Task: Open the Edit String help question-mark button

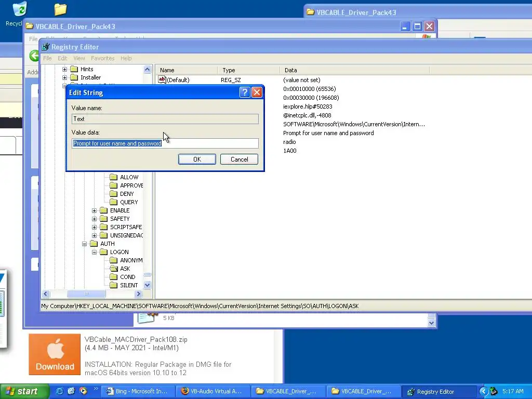Action: tap(245, 92)
